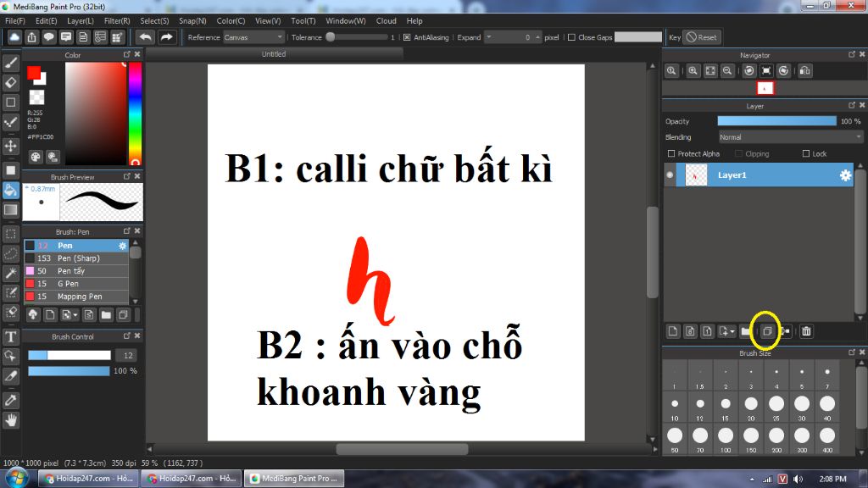Click the brush size slider in Brush Control
The height and width of the screenshot is (488, 868).
pos(70,355)
